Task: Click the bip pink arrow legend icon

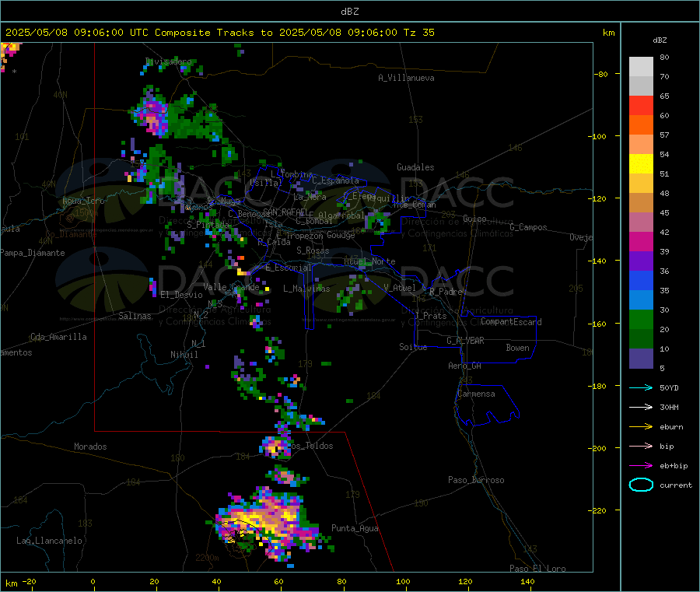Action: pos(641,446)
